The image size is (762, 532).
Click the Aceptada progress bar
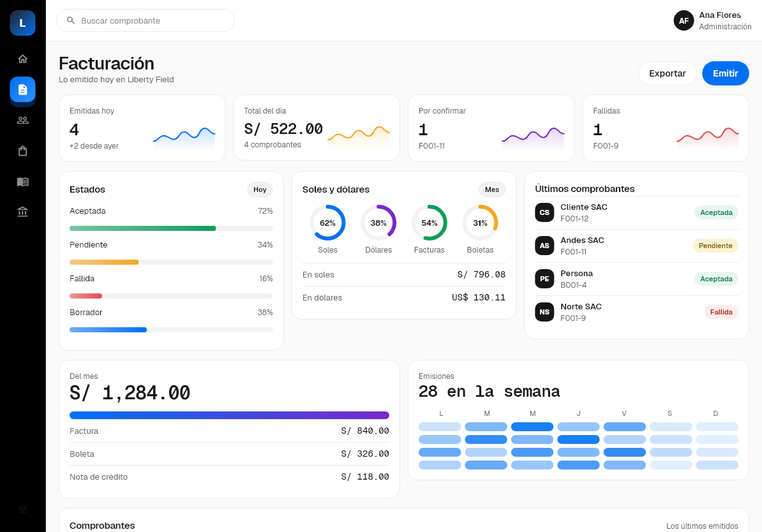click(171, 228)
